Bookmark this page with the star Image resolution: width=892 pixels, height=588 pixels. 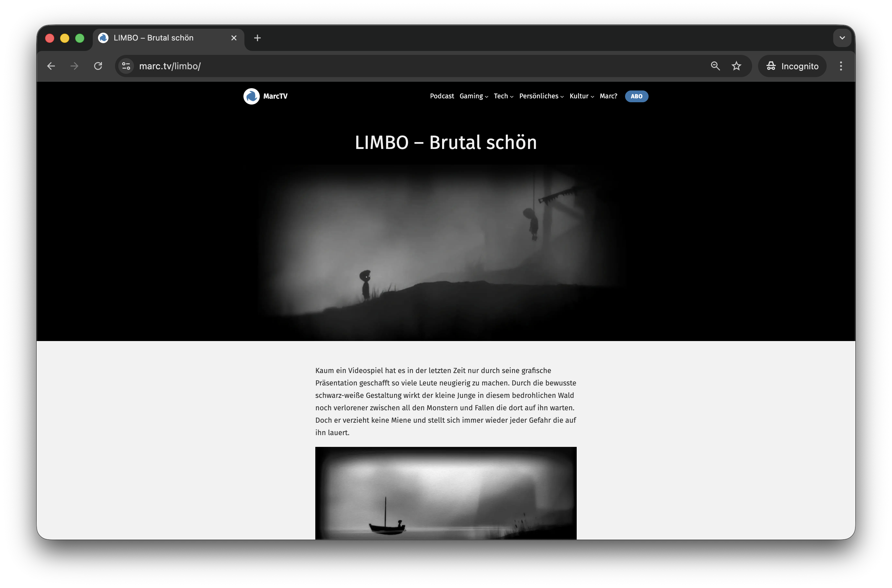coord(736,66)
